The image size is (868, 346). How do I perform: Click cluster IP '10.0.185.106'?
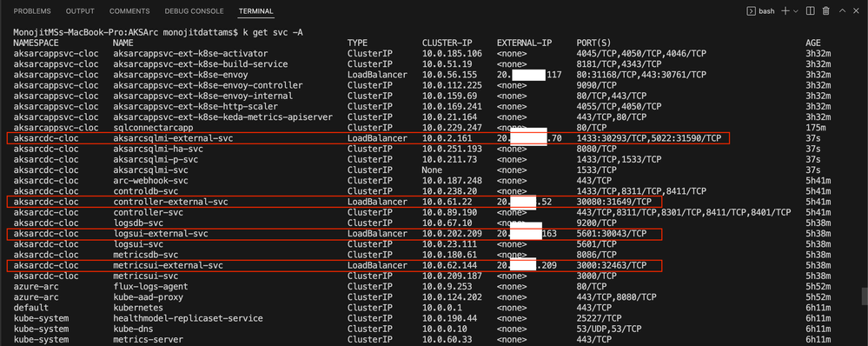pyautogui.click(x=452, y=54)
